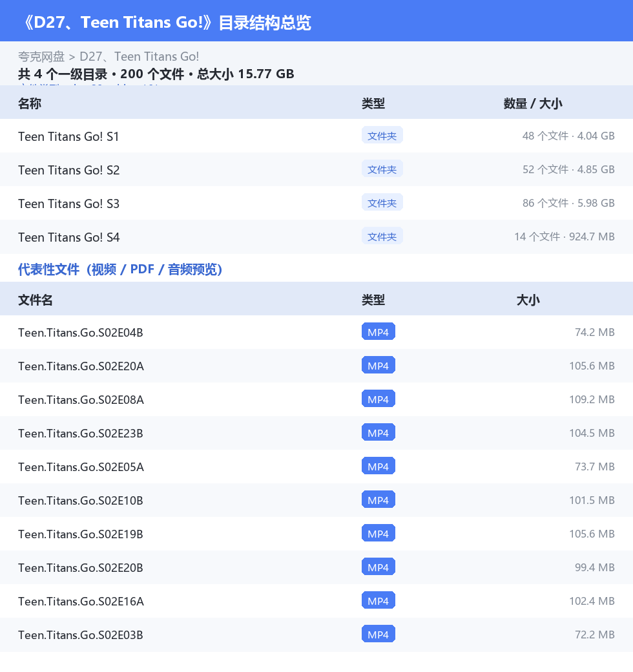Select the 72.2 MB size value
The width and height of the screenshot is (633, 672).
click(x=595, y=635)
